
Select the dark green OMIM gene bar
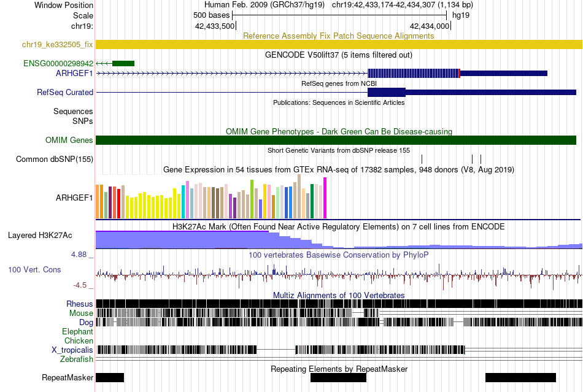[x=336, y=140]
